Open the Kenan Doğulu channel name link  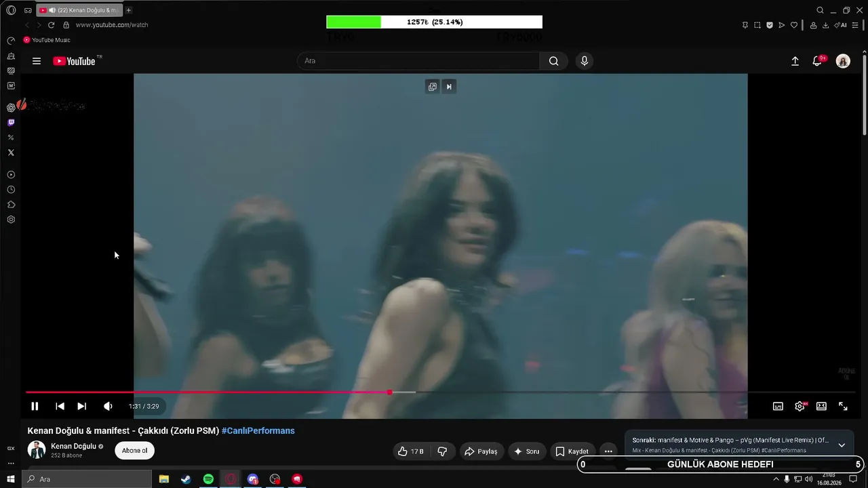pyautogui.click(x=73, y=447)
